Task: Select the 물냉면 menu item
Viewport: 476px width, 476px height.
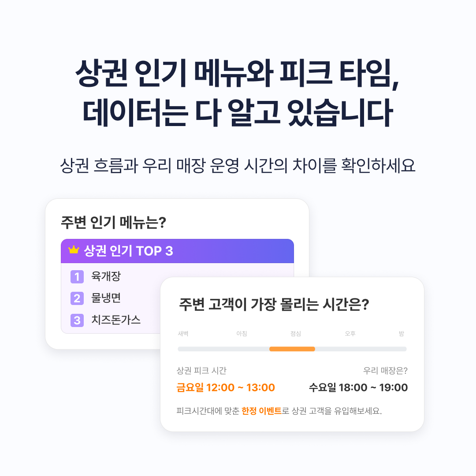Action: pos(106,298)
